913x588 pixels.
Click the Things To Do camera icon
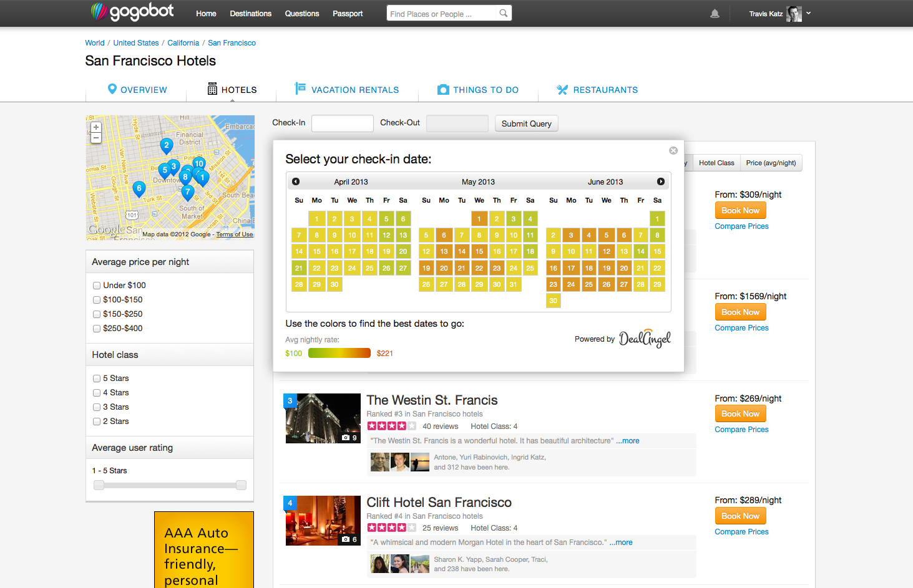tap(443, 90)
